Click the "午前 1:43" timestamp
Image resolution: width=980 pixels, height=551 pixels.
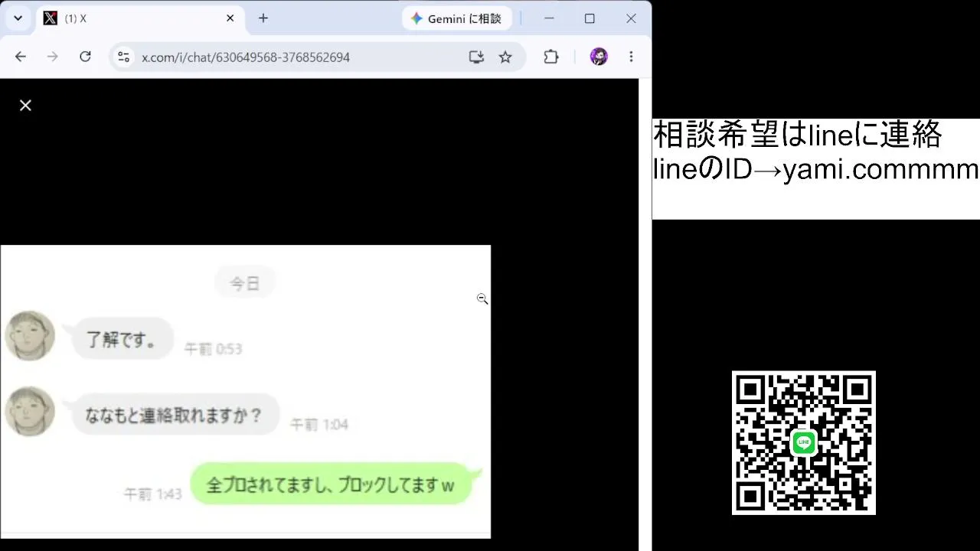tap(153, 494)
